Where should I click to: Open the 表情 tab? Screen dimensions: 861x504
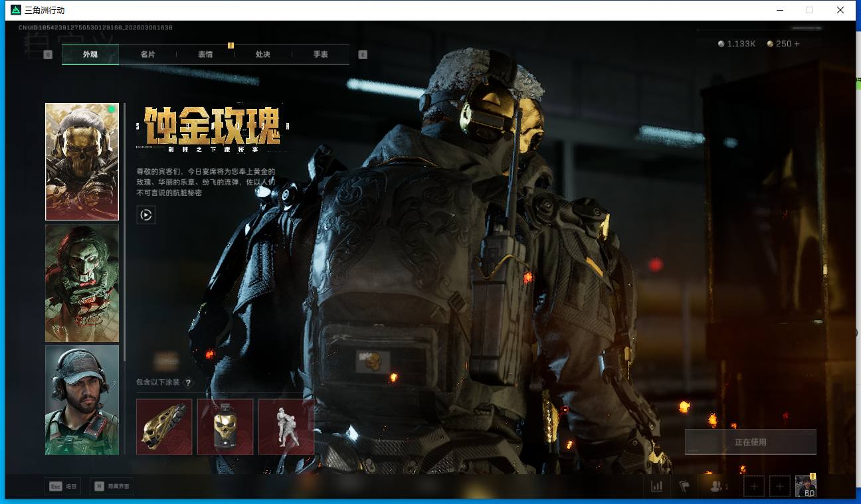pos(205,54)
